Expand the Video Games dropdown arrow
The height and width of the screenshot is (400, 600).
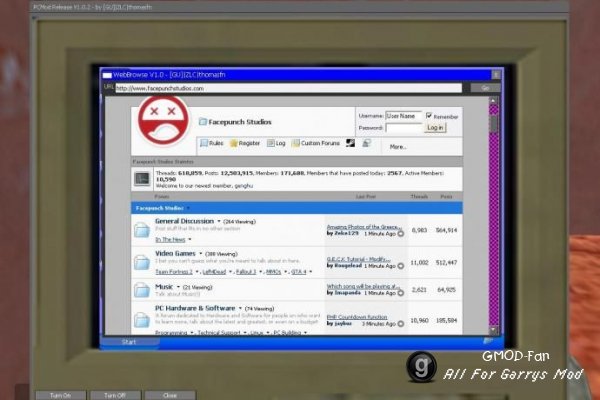pyautogui.click(x=201, y=253)
